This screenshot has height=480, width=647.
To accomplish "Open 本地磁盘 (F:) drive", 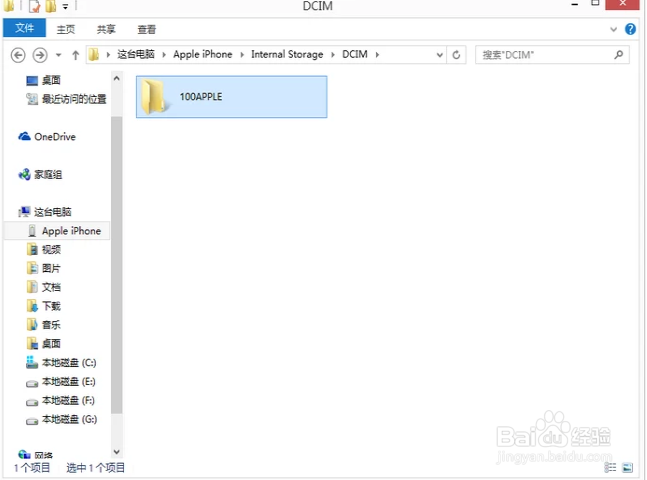I will click(68, 400).
